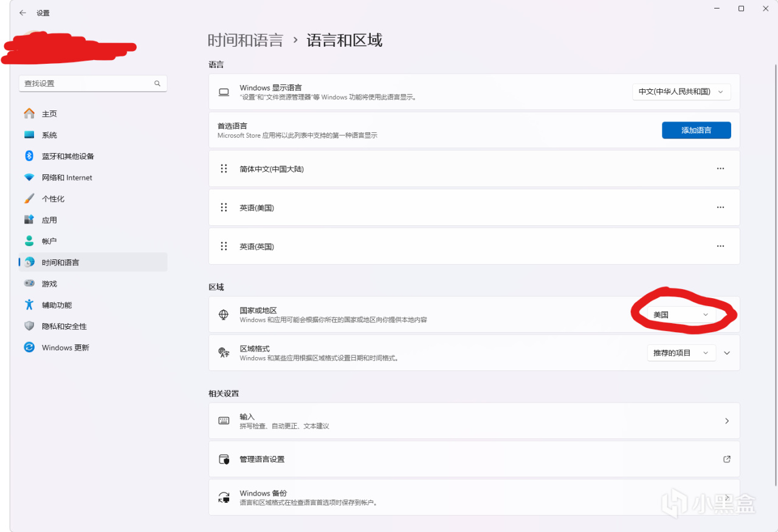Click the Windows 备份 icon
This screenshot has width=778, height=532.
click(x=224, y=497)
